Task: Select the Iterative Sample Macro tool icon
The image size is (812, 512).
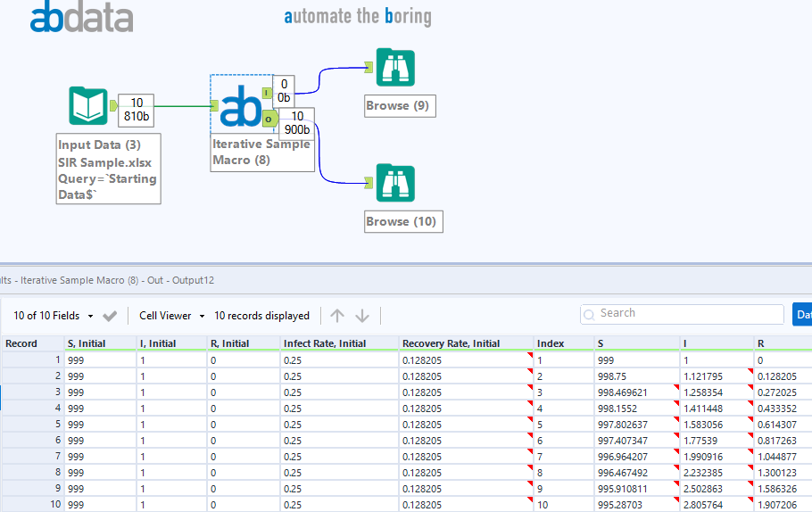Action: [x=240, y=106]
